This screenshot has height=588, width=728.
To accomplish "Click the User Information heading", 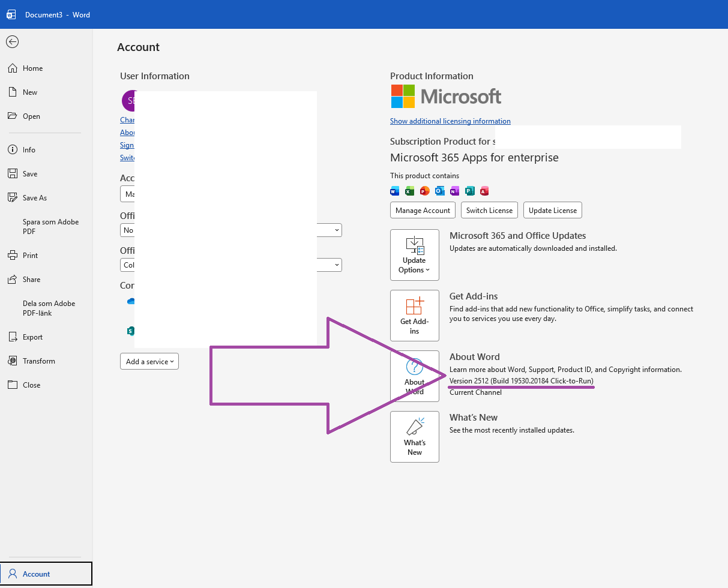I will coord(155,76).
